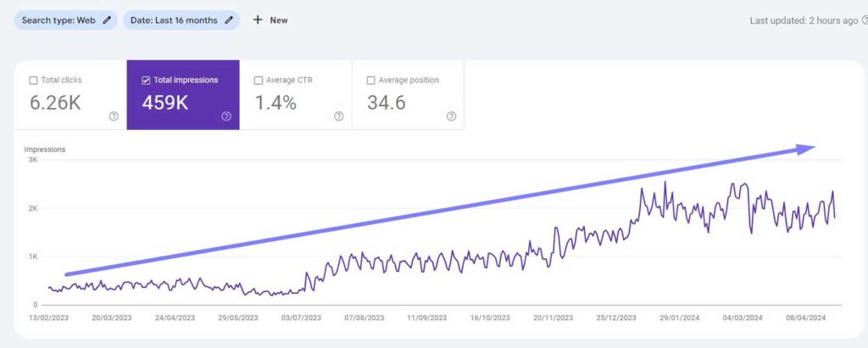This screenshot has width=868, height=348.
Task: Click the Last updated: 2 hours ago text
Action: (804, 20)
